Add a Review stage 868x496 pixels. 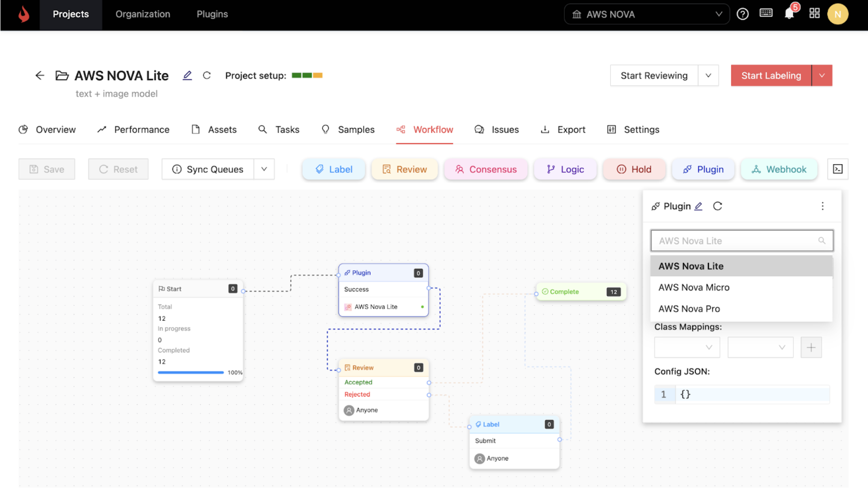pos(404,169)
